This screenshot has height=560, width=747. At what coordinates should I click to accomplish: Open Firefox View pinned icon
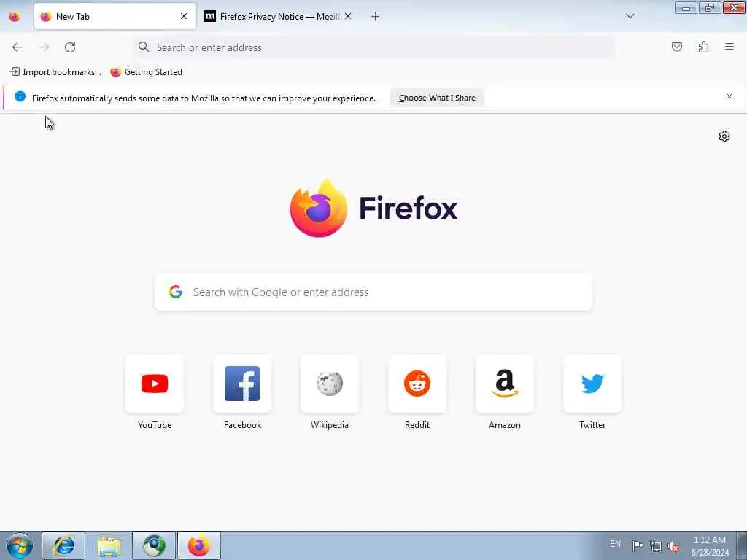15,17
